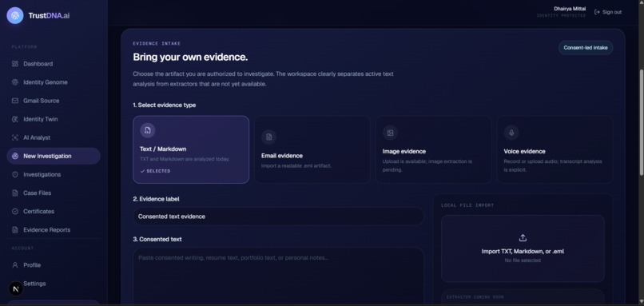Click the Text / Markdown file icon

pos(148,130)
